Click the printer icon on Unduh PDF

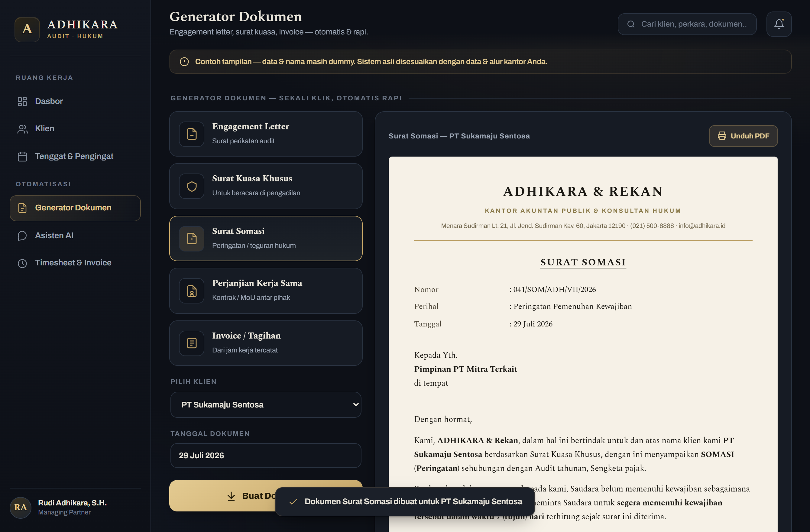[x=721, y=136]
